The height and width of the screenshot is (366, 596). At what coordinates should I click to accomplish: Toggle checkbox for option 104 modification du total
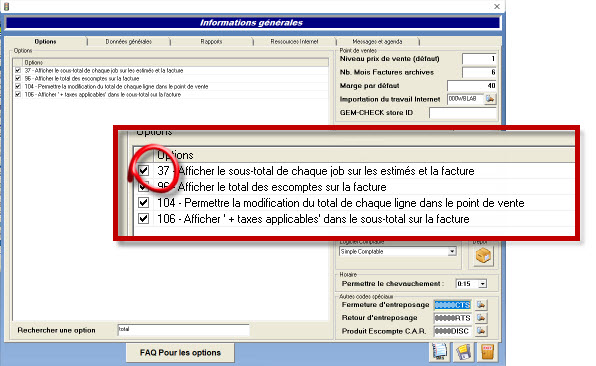pos(18,86)
